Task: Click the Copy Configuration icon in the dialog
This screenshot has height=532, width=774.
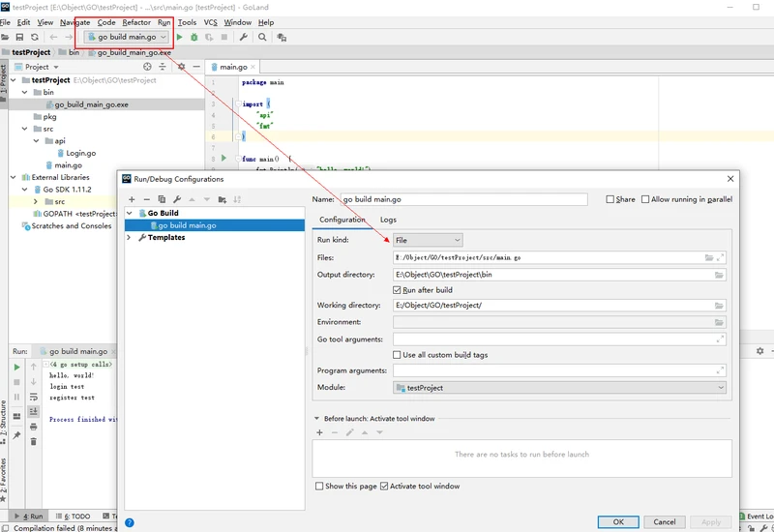Action: (x=162, y=199)
